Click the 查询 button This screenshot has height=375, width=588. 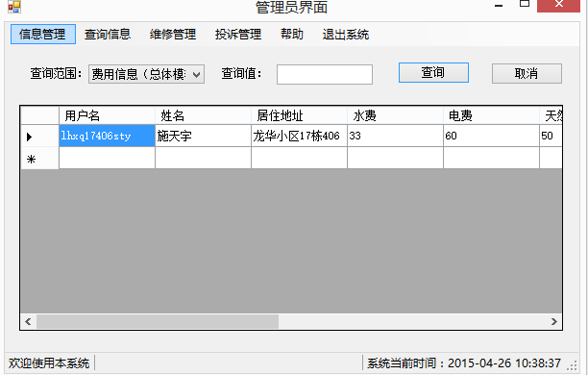pos(433,72)
